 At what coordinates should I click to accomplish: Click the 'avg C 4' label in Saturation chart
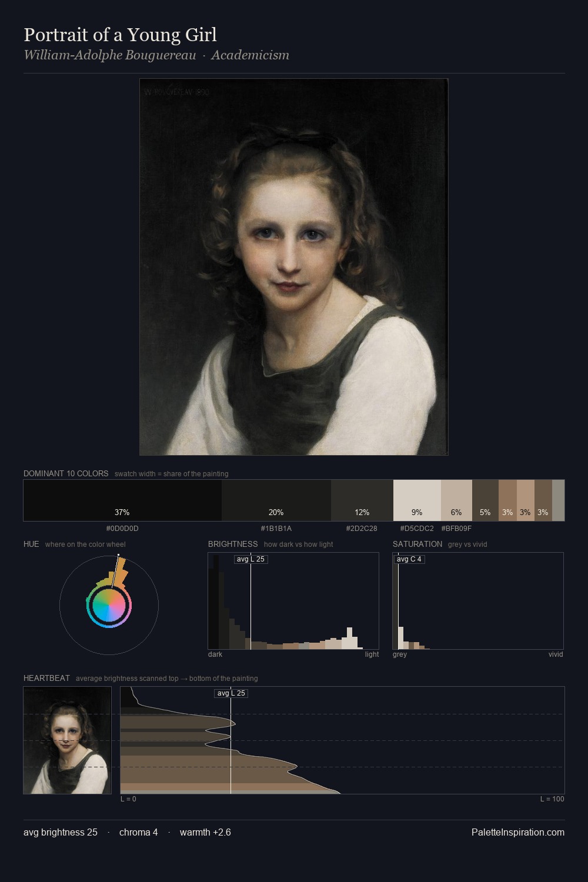pos(409,559)
